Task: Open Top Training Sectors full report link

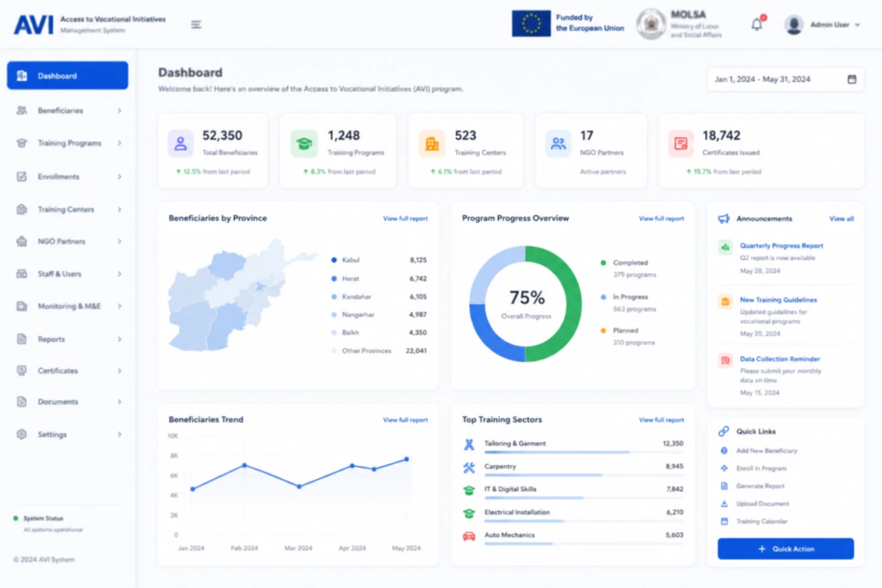Action: (661, 420)
